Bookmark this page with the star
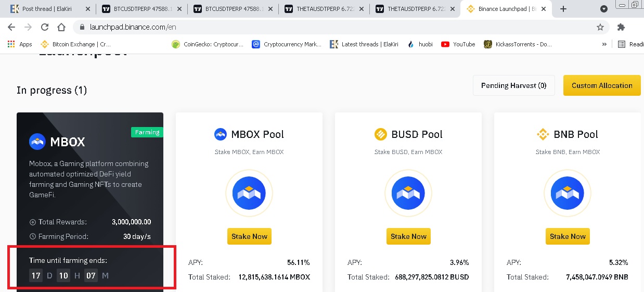 click(600, 27)
